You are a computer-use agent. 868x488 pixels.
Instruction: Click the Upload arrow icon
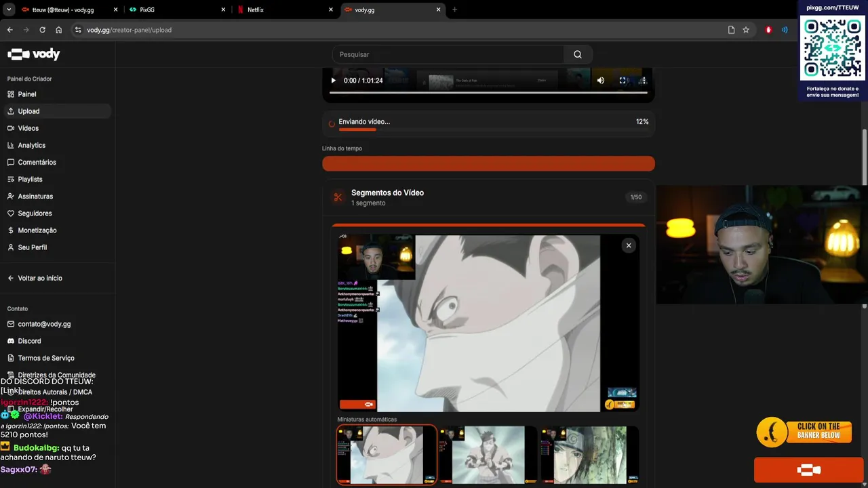(11, 111)
